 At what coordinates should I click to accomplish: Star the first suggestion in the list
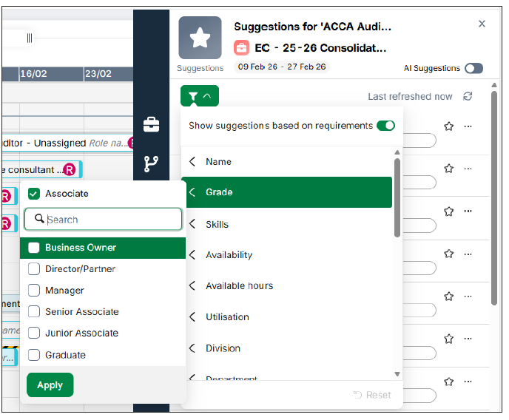tap(448, 126)
